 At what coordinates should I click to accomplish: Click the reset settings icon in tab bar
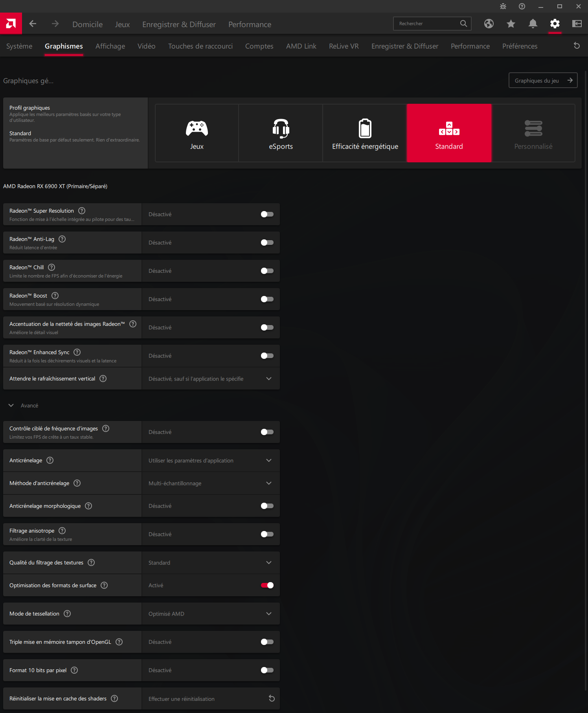point(577,46)
